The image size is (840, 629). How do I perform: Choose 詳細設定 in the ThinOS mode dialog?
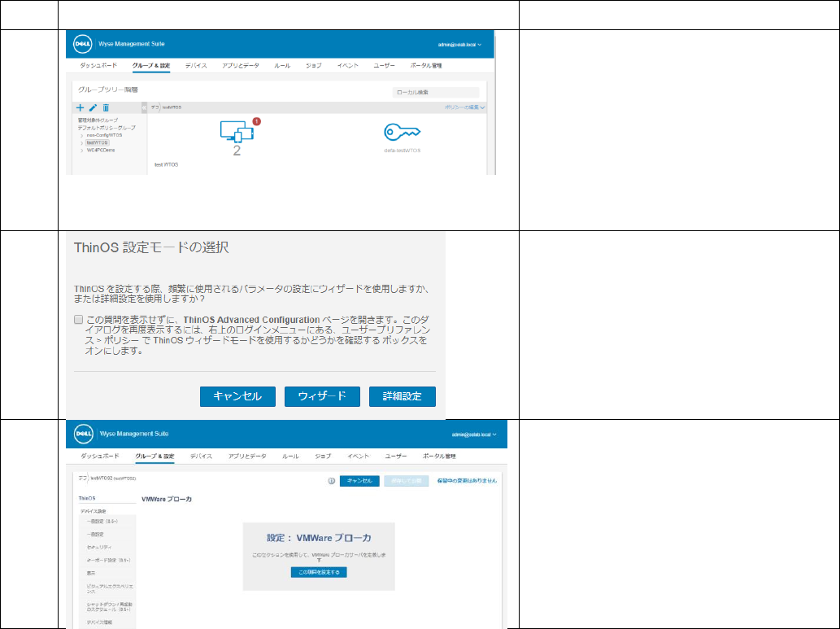coord(403,397)
